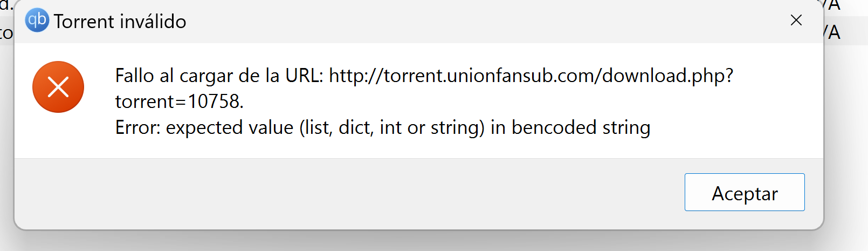
Task: Click the 'torrent=10758.' text line
Action: [180, 101]
